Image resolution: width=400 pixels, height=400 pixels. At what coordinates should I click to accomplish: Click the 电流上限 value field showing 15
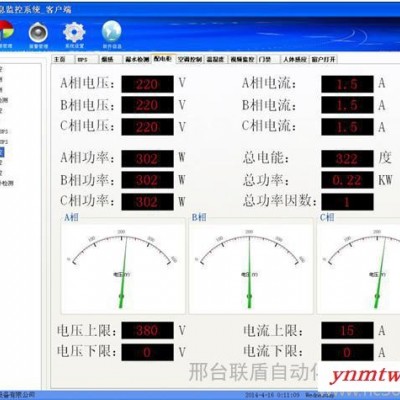tap(347, 330)
